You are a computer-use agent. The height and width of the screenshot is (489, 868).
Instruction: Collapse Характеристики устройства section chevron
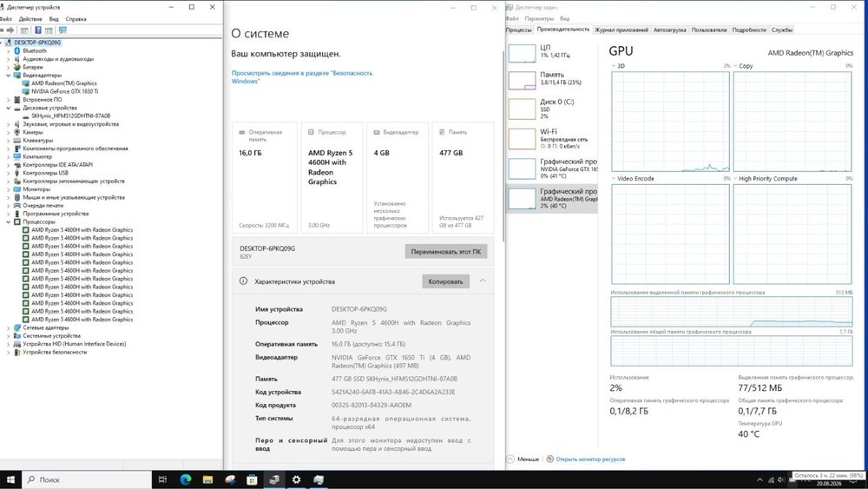[x=483, y=281]
